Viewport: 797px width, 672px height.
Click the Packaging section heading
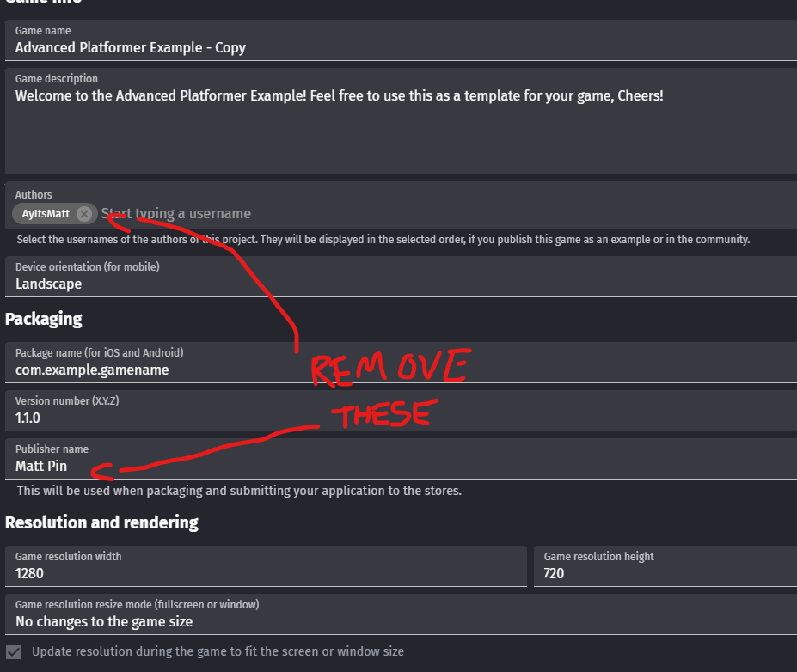click(x=44, y=319)
